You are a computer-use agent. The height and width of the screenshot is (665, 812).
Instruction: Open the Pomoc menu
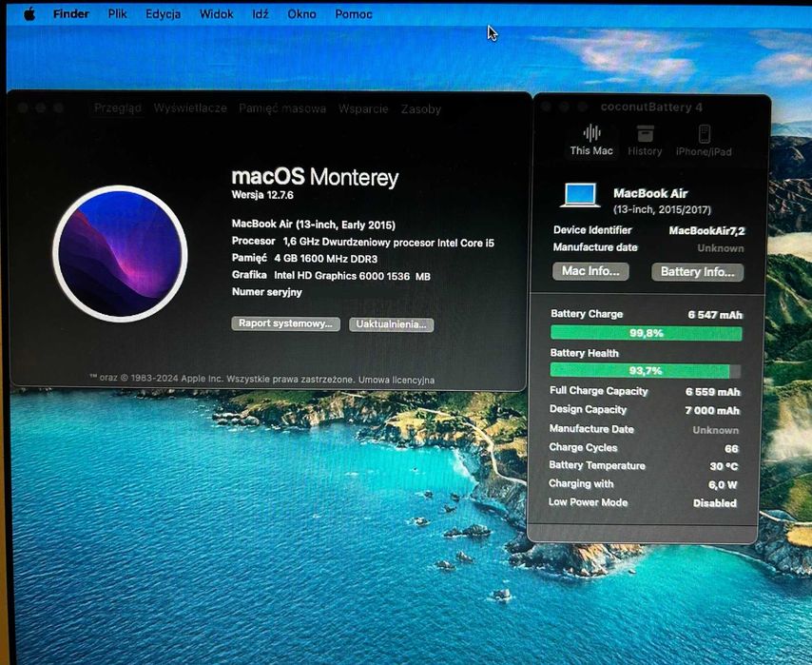354,14
